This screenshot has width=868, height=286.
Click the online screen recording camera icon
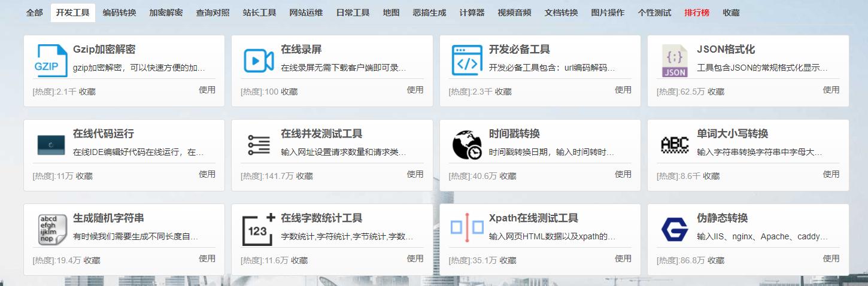(x=259, y=61)
